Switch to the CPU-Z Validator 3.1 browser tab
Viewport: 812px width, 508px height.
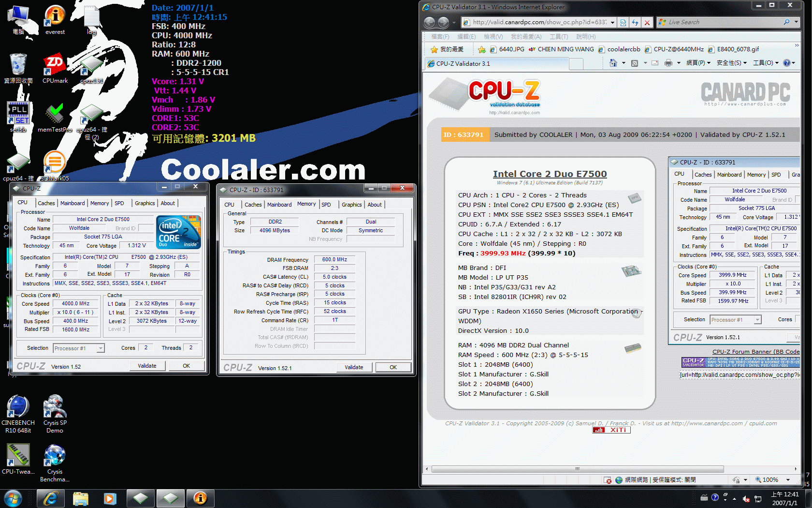point(496,64)
